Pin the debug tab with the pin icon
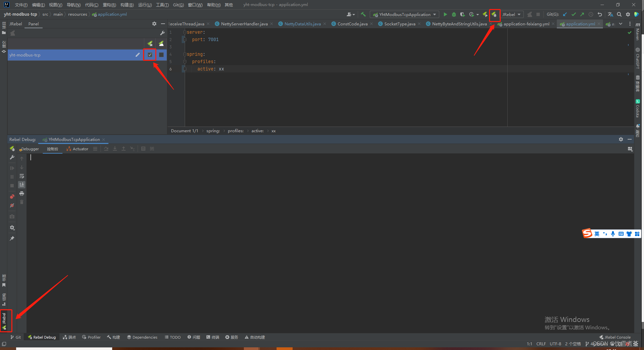This screenshot has width=644, height=350. tap(12, 238)
